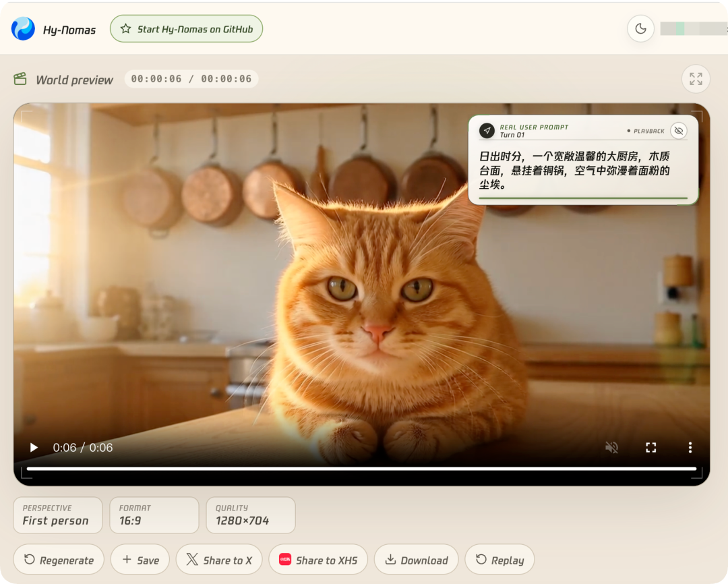This screenshot has width=728, height=584.
Task: Click the prompt send arrow icon
Action: point(487,131)
